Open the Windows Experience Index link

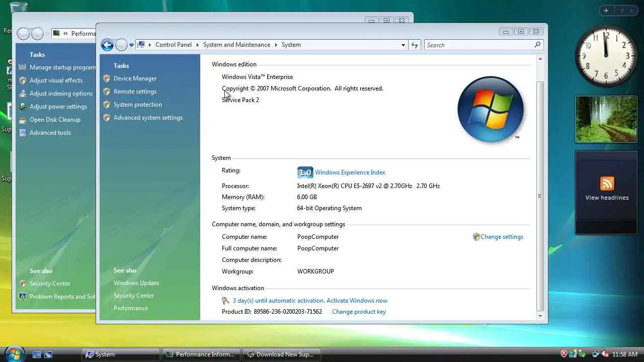pos(350,172)
